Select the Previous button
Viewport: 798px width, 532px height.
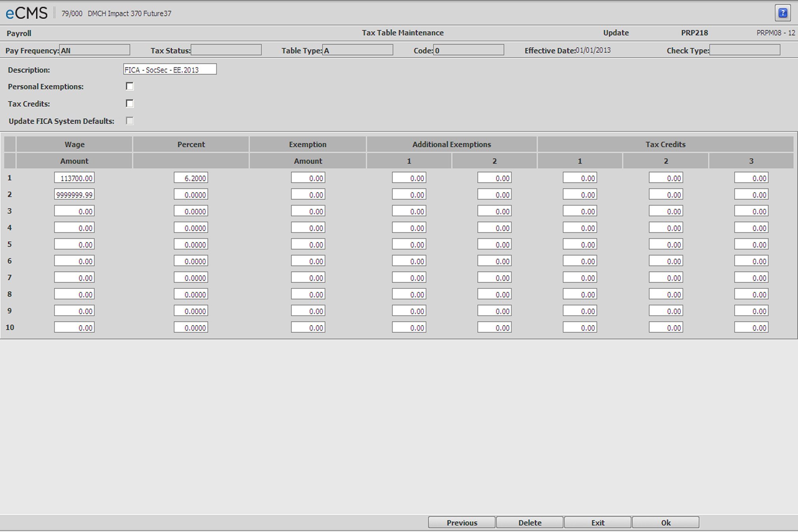point(461,522)
